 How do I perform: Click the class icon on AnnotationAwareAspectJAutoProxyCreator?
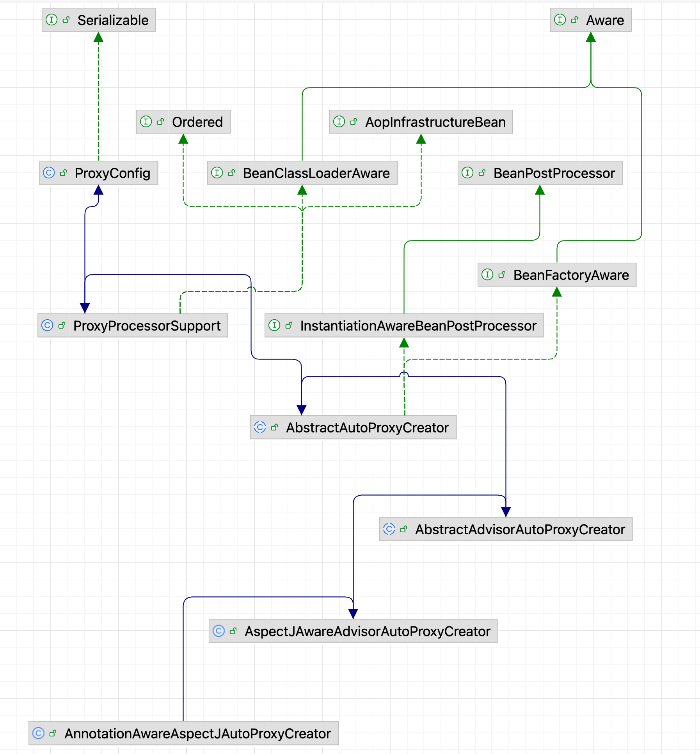(x=38, y=733)
